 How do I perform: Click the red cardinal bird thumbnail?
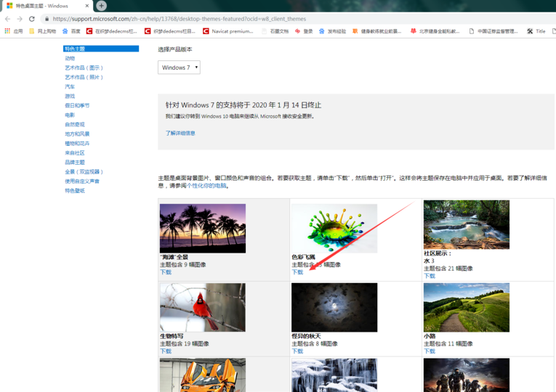[203, 307]
